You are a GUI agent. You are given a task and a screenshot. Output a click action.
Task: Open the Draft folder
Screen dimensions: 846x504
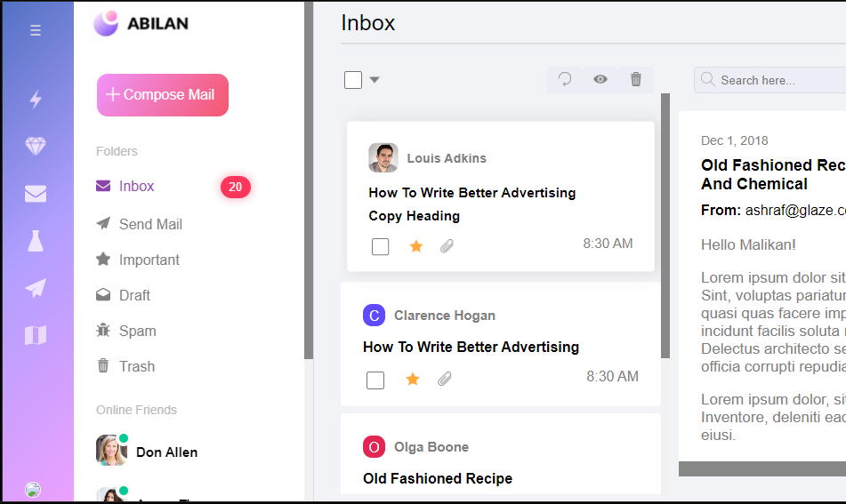coord(123,295)
